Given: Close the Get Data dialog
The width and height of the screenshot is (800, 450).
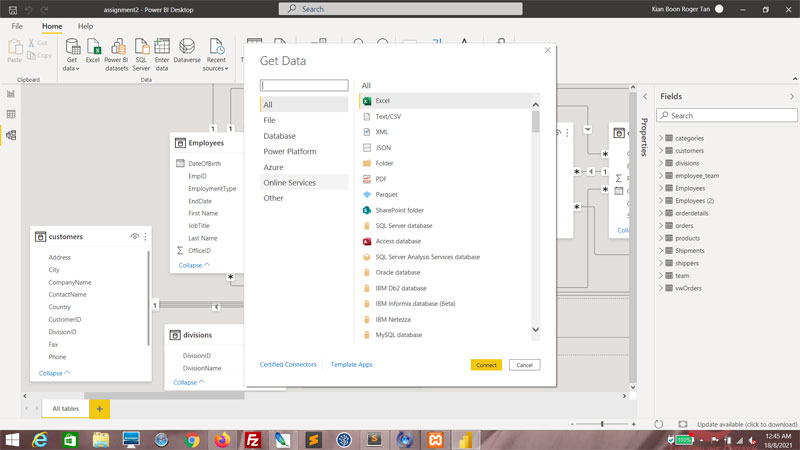Looking at the screenshot, I should [x=547, y=50].
